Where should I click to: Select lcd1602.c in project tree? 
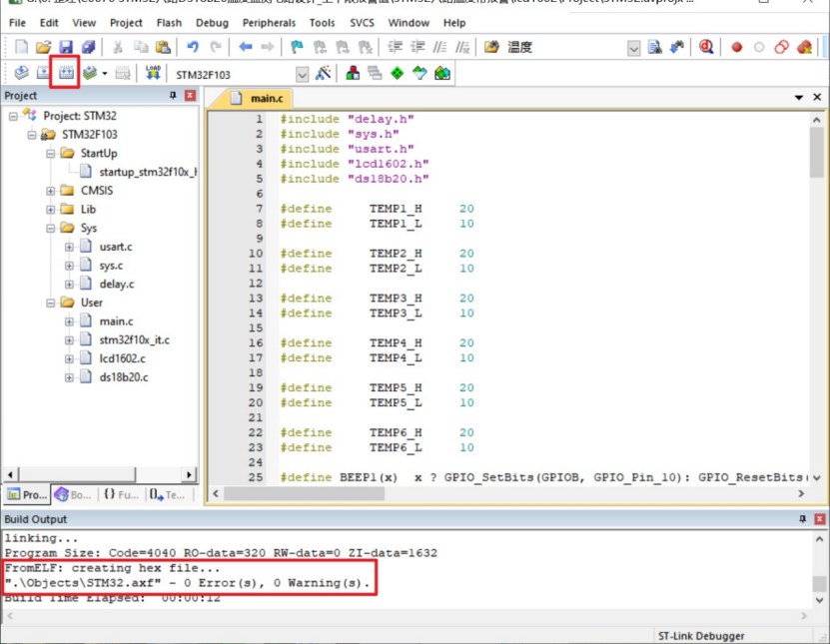pyautogui.click(x=122, y=358)
